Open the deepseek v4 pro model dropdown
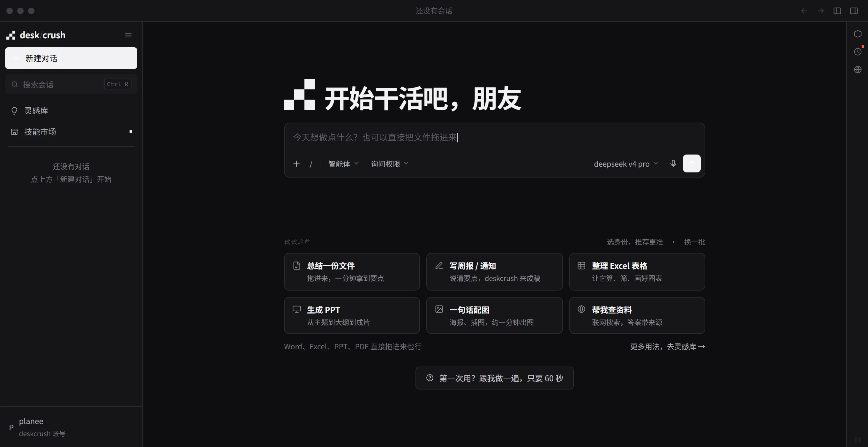868x447 pixels. [x=626, y=164]
